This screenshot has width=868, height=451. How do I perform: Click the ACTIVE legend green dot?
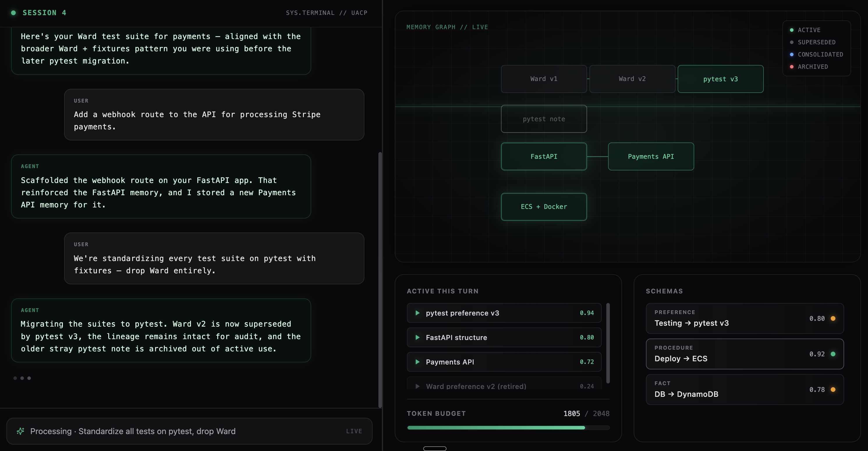[x=791, y=30]
